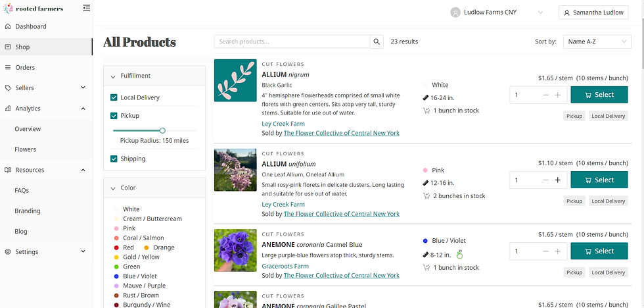Open Flower Collective link under Anemone Carmel Blue
Screen dimensions: 644x308
[341, 276]
